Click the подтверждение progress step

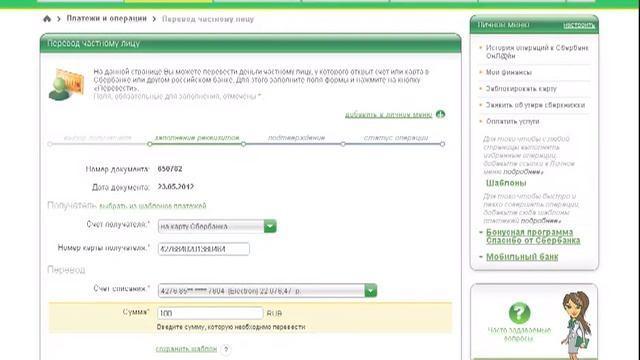pyautogui.click(x=296, y=138)
